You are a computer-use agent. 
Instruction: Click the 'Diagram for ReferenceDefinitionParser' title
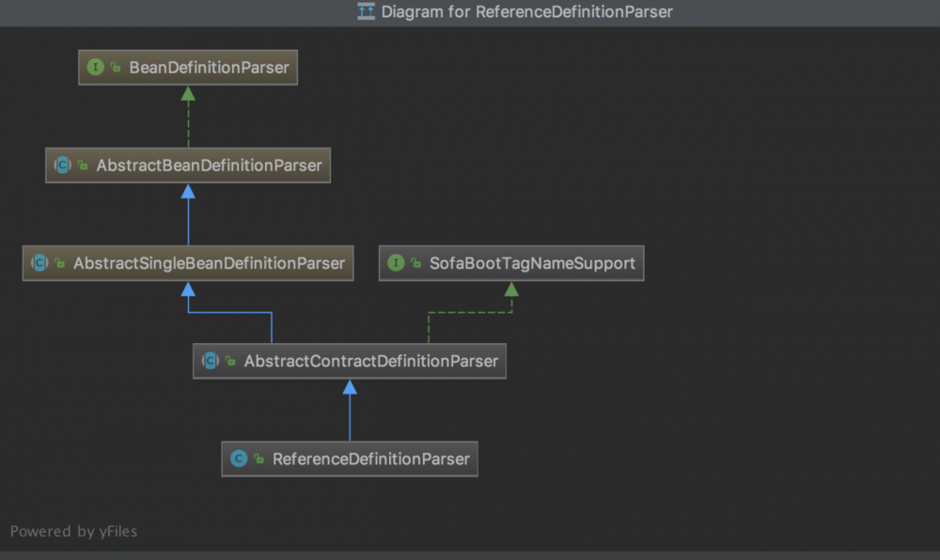526,12
